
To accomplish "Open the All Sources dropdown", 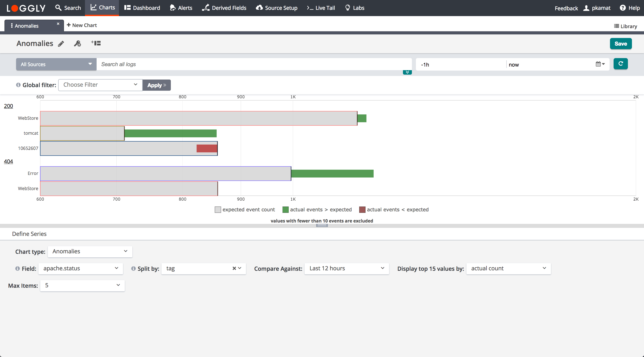I will pyautogui.click(x=56, y=64).
